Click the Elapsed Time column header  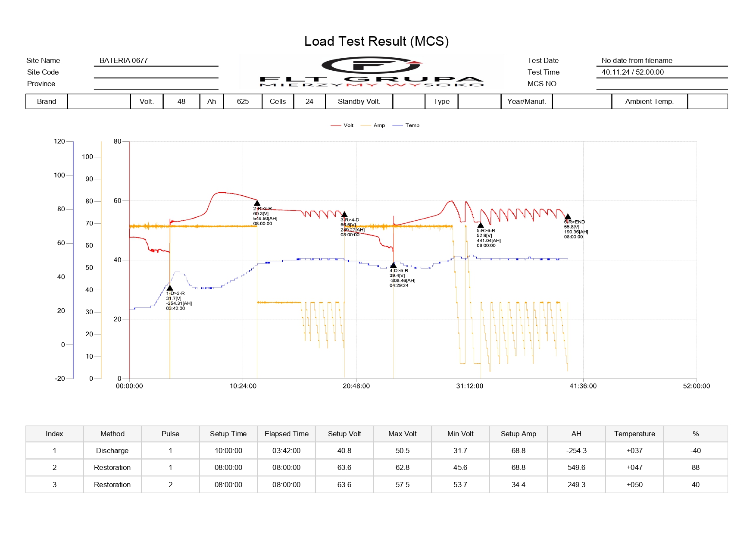[287, 434]
